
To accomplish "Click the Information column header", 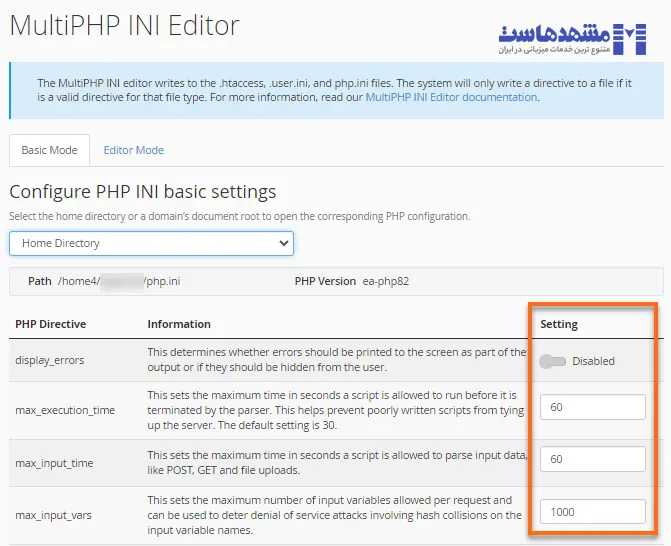I will pyautogui.click(x=179, y=324).
